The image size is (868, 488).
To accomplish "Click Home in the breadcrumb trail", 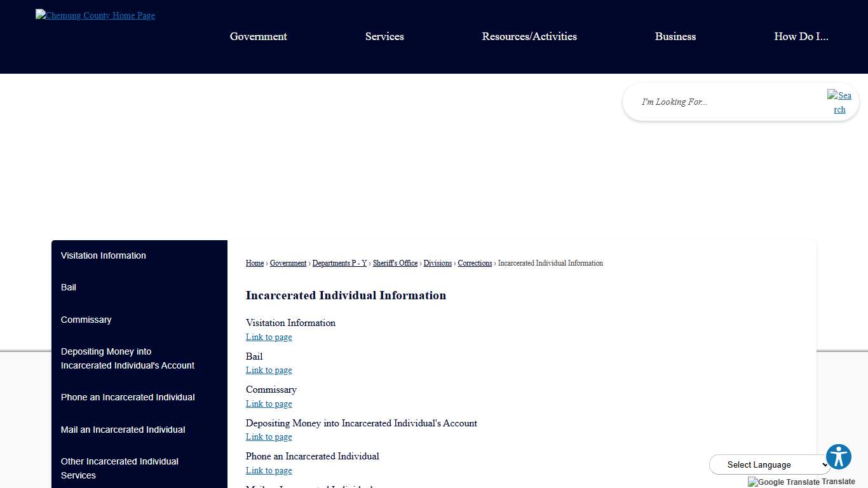I will coord(254,263).
